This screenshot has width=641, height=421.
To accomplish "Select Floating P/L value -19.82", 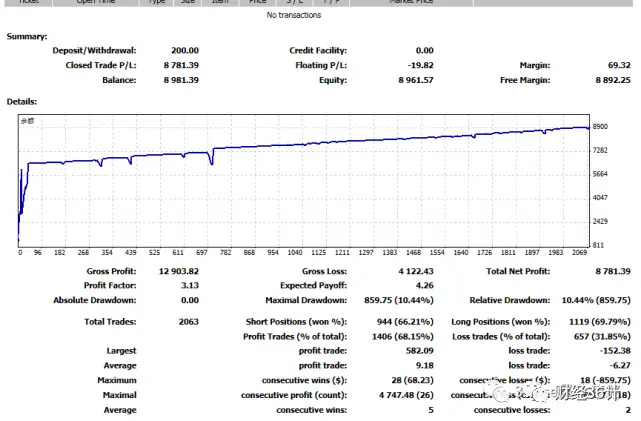I will (420, 65).
